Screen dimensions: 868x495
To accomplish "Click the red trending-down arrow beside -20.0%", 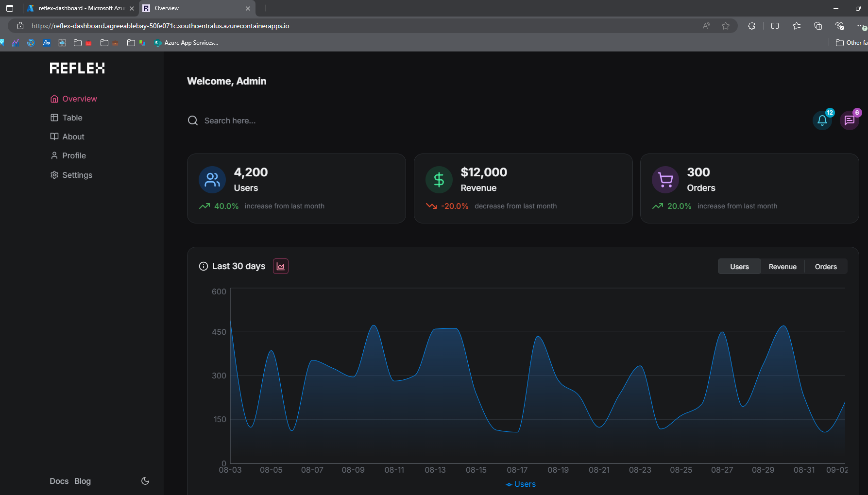I will point(431,206).
